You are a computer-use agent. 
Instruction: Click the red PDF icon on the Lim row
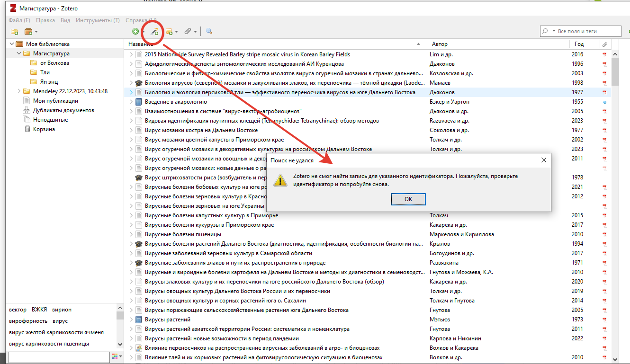(604, 54)
